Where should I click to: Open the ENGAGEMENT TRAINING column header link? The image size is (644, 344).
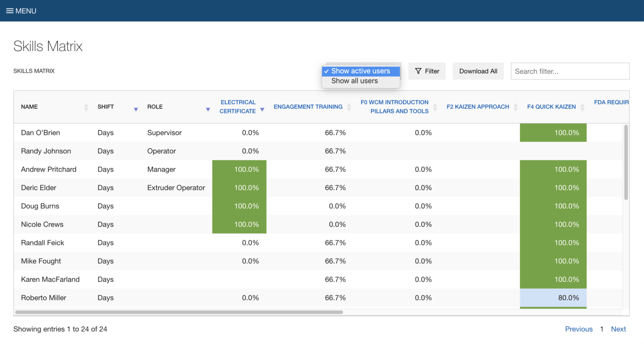pyautogui.click(x=308, y=107)
